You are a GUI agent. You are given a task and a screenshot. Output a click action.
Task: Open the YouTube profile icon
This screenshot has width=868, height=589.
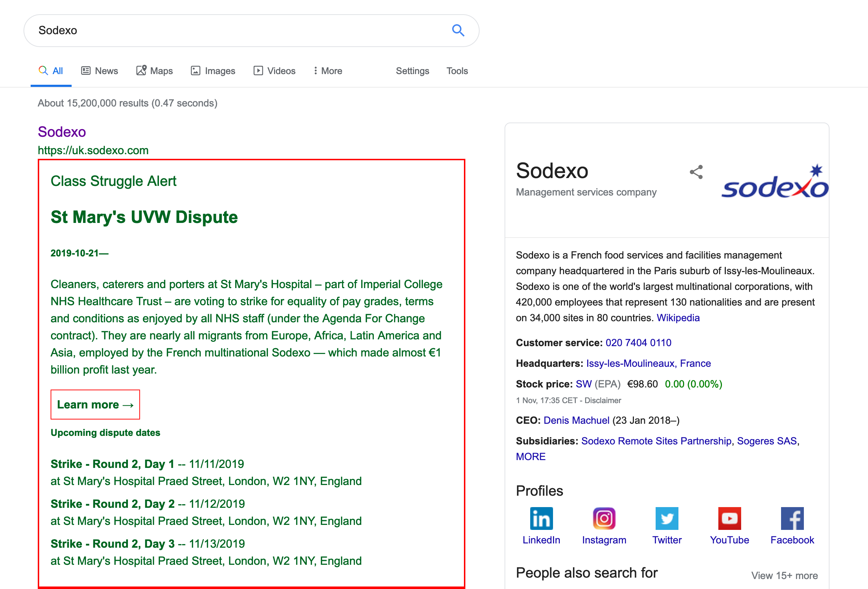click(729, 518)
